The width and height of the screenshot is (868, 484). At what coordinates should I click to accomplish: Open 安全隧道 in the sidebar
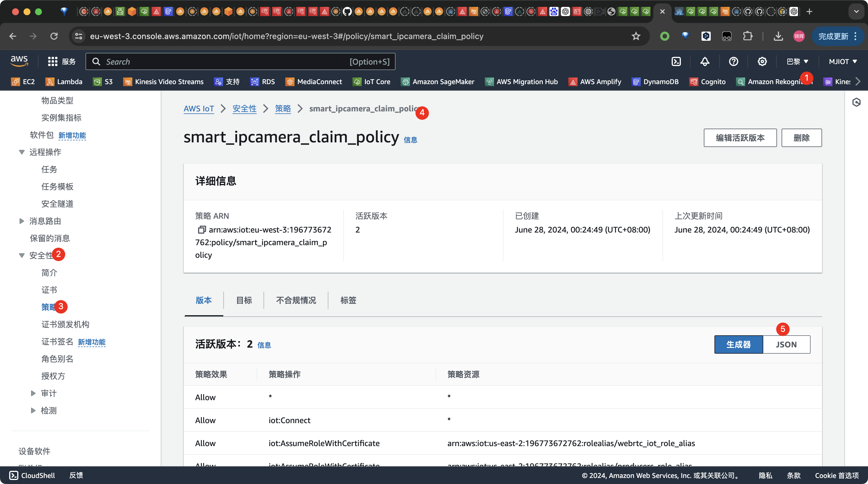[57, 204]
